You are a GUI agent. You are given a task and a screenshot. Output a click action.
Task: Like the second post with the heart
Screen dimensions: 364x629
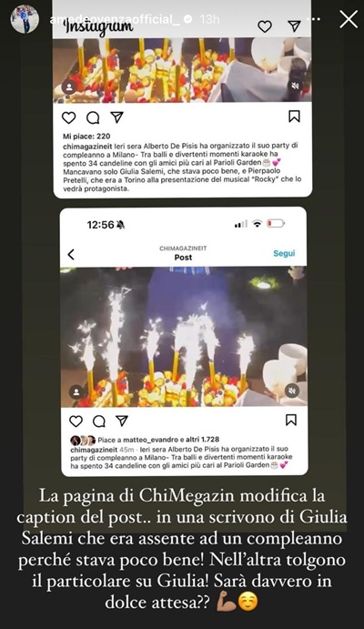pyautogui.click(x=76, y=421)
